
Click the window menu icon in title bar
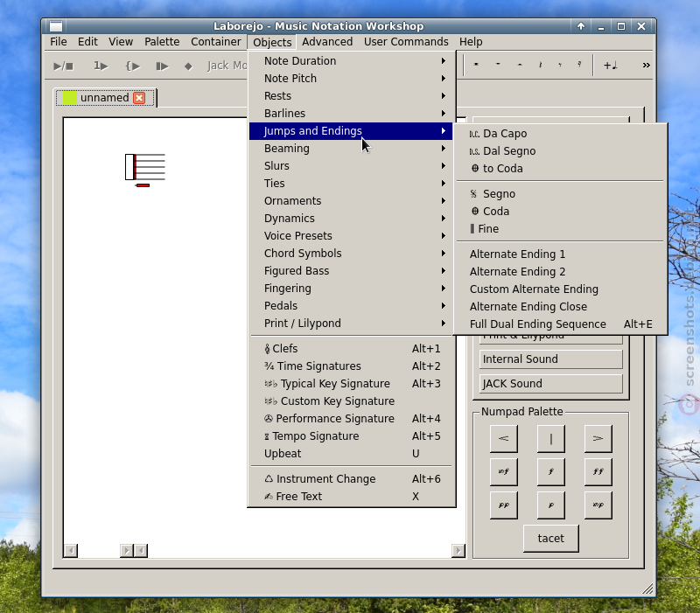56,26
